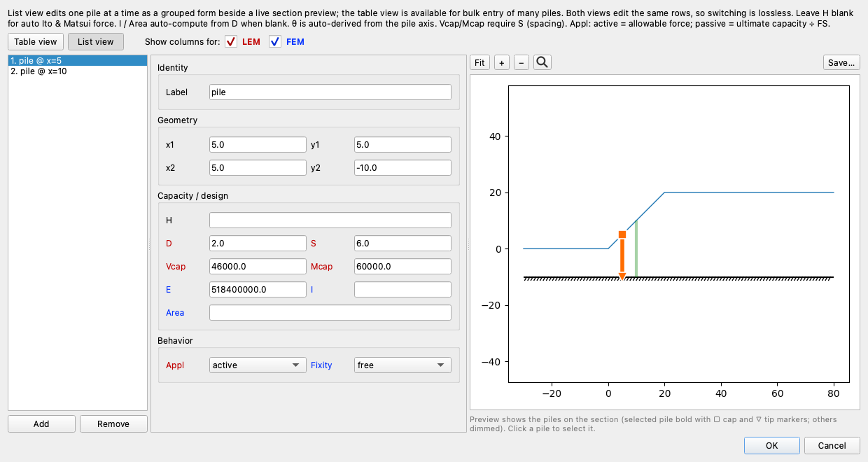The height and width of the screenshot is (462, 868).
Task: Remove the selected pile
Action: pos(113,423)
